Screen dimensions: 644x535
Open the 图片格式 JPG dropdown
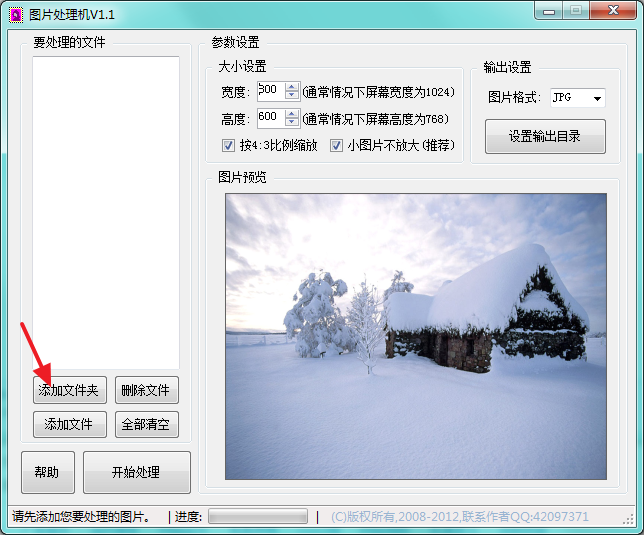577,98
